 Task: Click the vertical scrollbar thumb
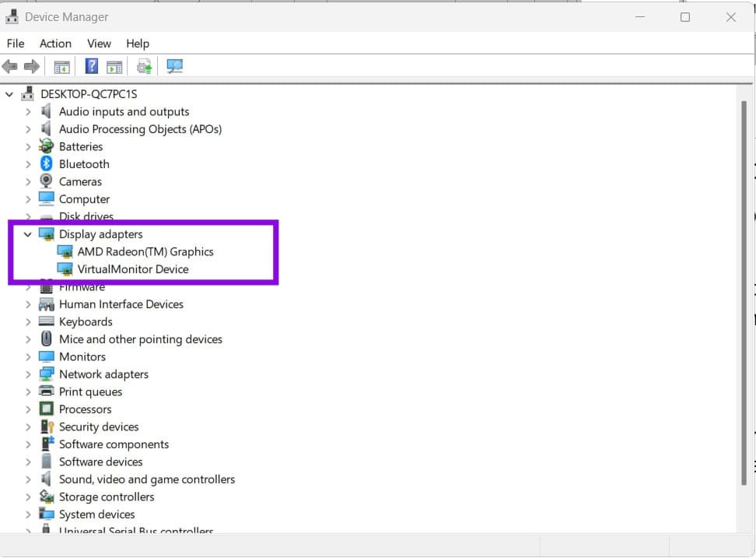[744, 293]
